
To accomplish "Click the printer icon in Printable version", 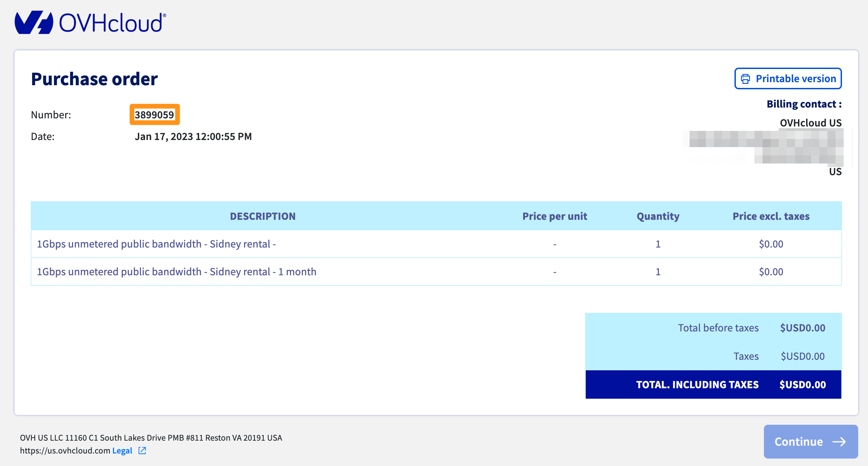I will point(745,79).
